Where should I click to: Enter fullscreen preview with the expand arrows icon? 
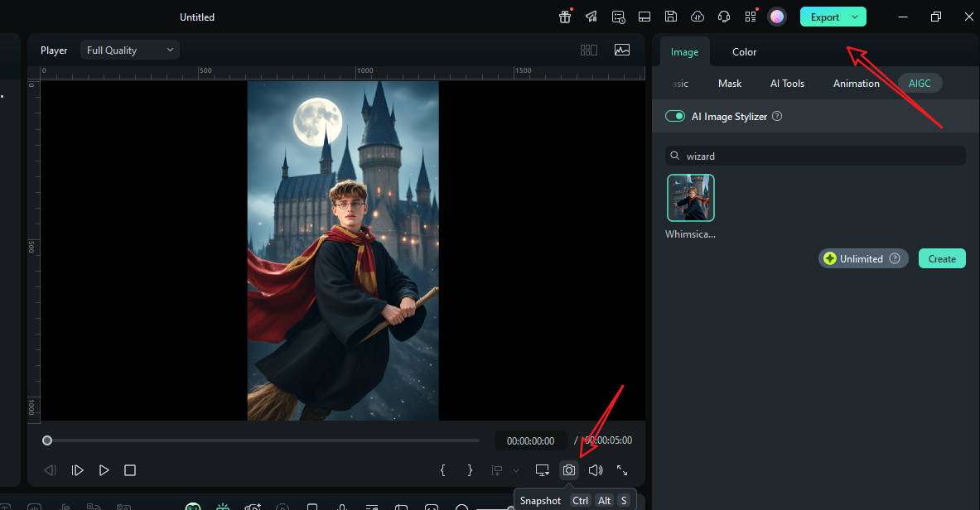pos(622,470)
